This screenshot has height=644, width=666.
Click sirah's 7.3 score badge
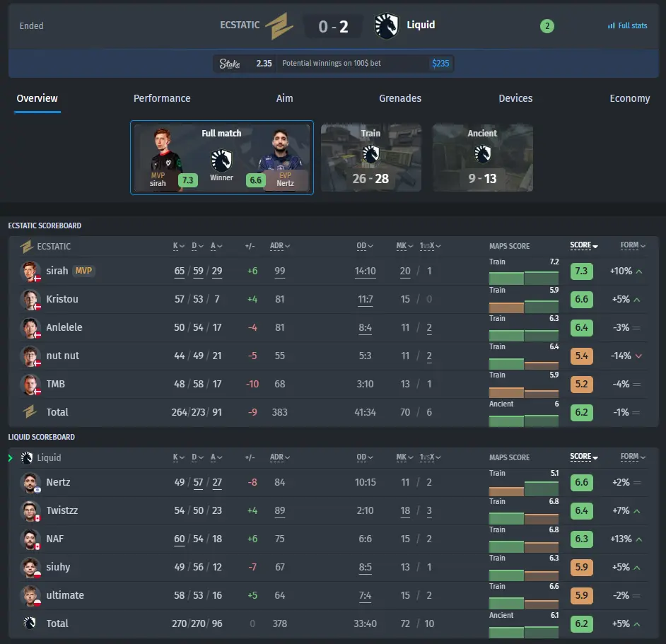581,271
